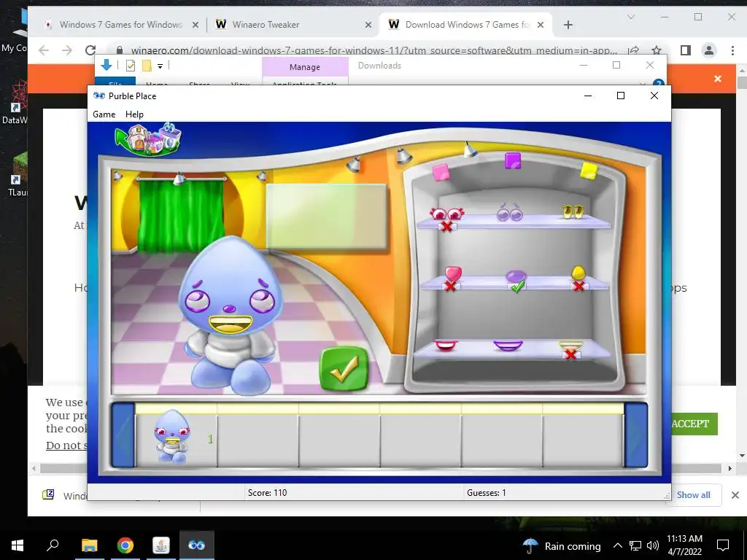Select the yellow color block above the shelves
Viewport: 747px width, 560px height.
pos(589,171)
